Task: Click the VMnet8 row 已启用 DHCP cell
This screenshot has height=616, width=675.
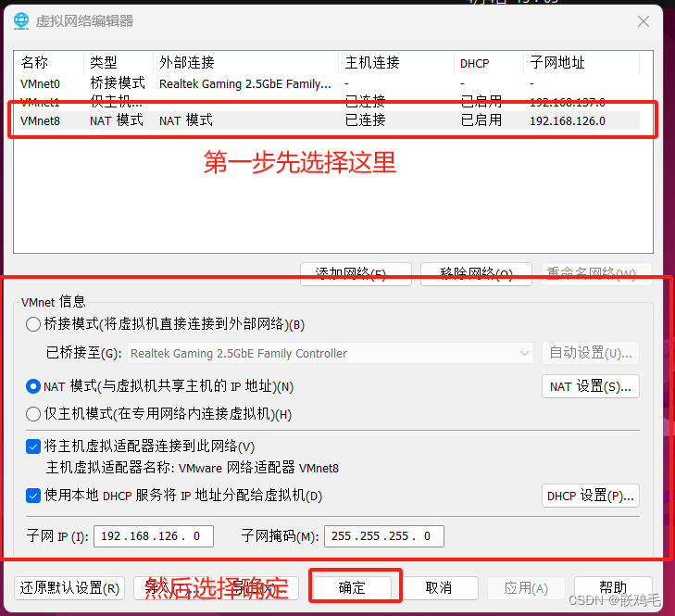Action: coord(481,120)
